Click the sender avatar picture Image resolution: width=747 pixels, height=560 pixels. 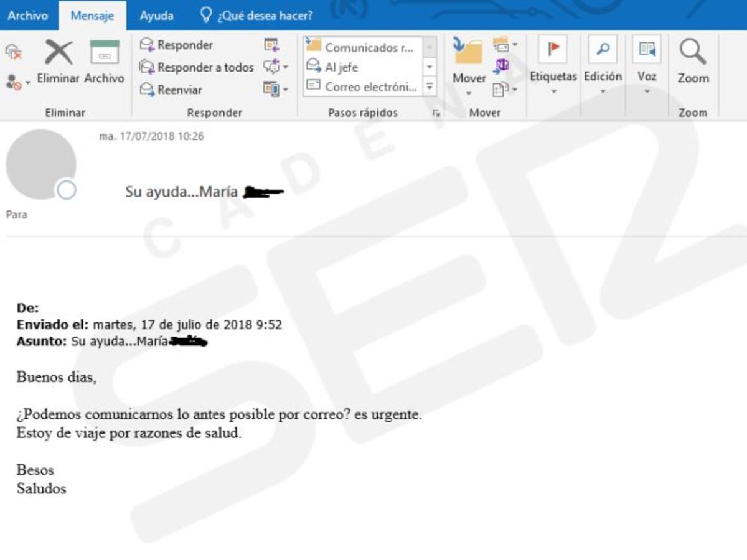coord(41,164)
